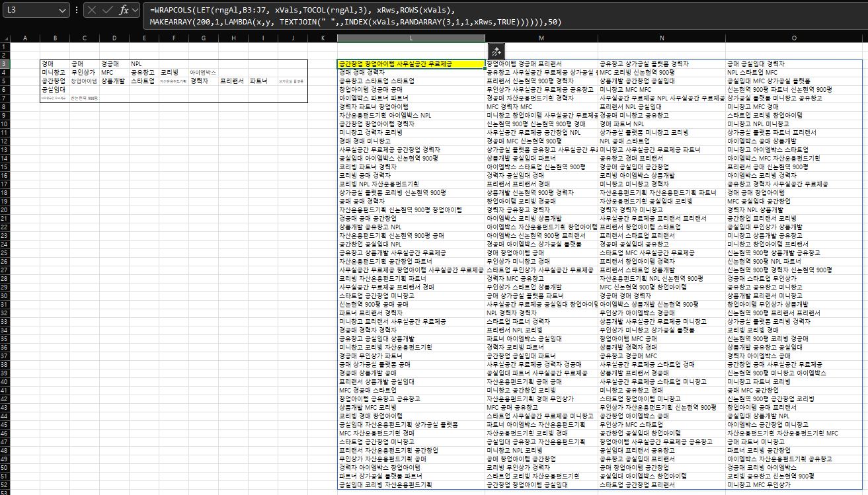The height and width of the screenshot is (495, 868).
Task: Select row 3 header
Action: (x=5, y=64)
